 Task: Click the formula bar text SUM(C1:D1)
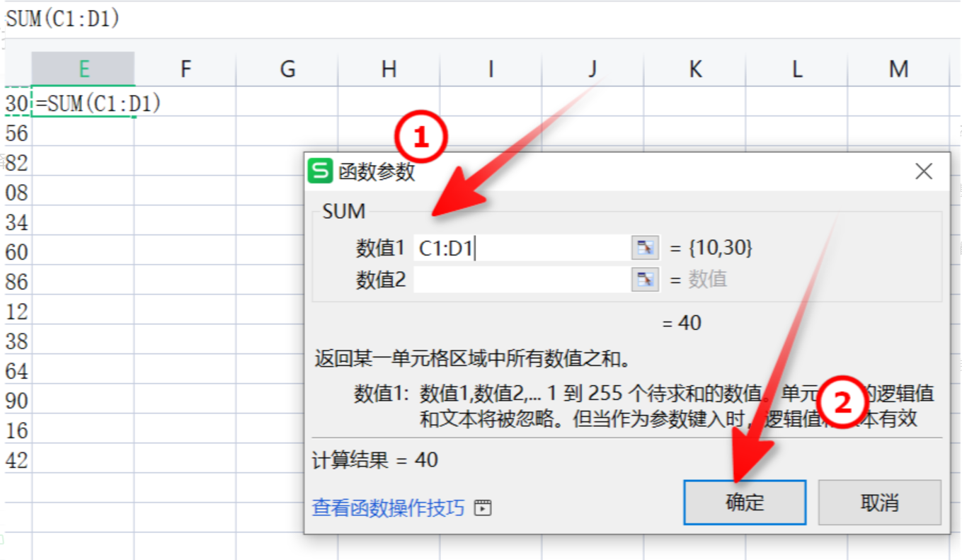pyautogui.click(x=62, y=19)
